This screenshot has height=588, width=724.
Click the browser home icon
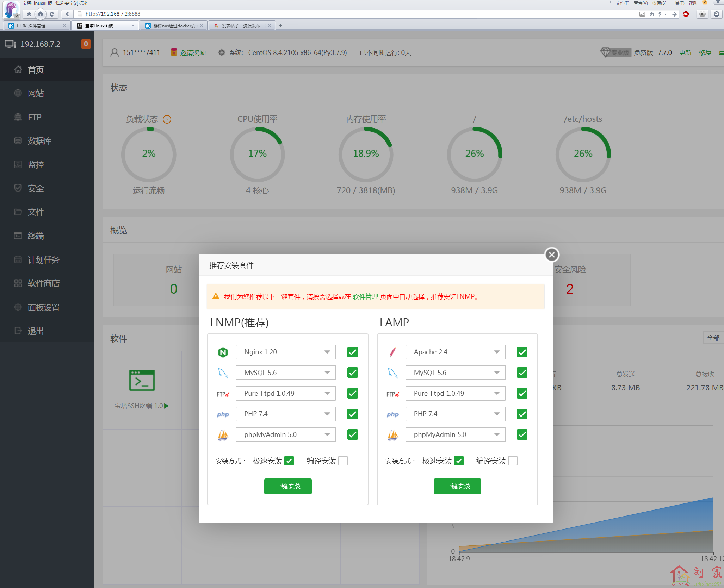pos(41,14)
